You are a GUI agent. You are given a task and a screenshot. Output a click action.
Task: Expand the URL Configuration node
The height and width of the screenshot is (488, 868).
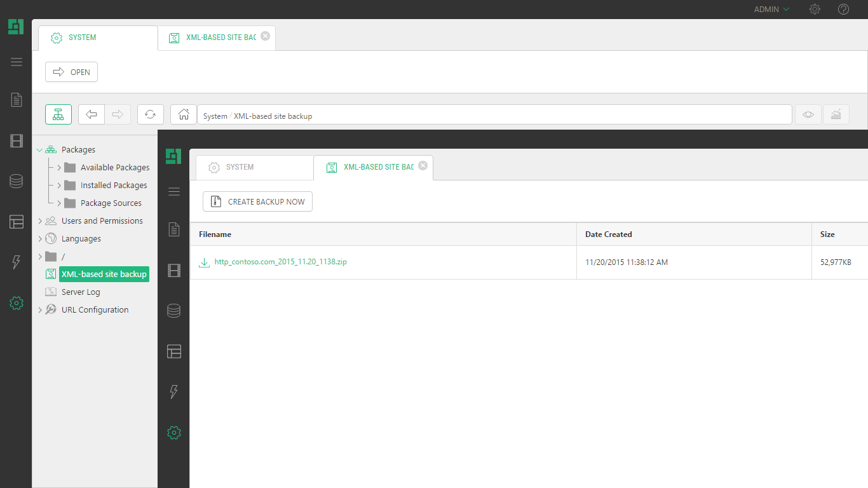(x=40, y=310)
